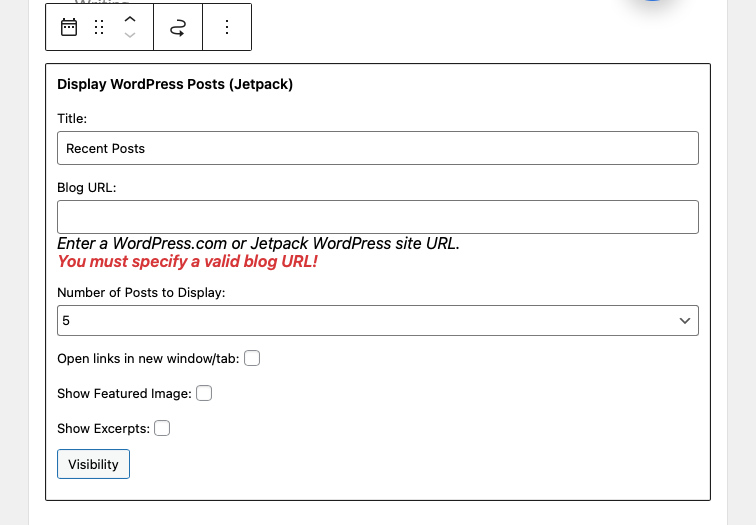Viewport: 756px width, 525px height.
Task: Click the red valid blog URL error text
Action: [188, 261]
